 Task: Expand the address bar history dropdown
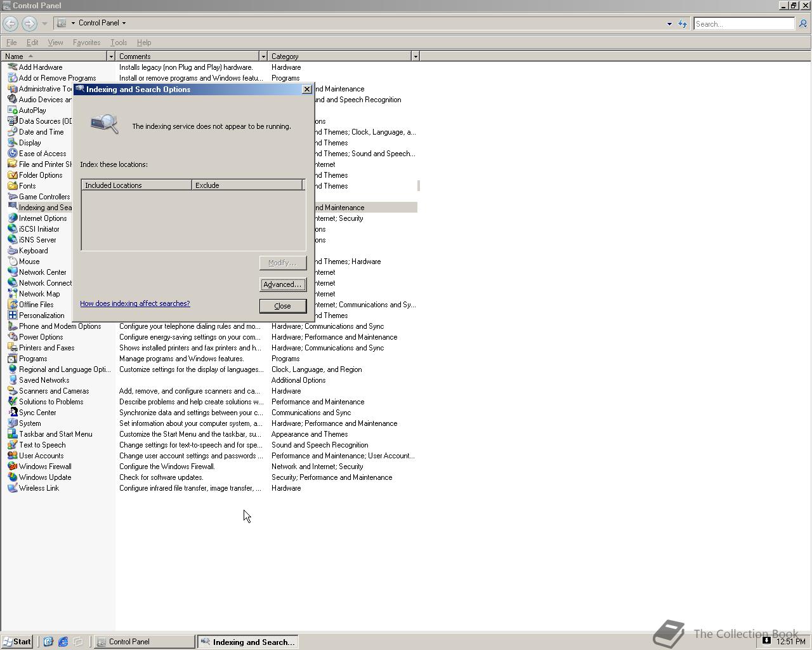click(669, 24)
